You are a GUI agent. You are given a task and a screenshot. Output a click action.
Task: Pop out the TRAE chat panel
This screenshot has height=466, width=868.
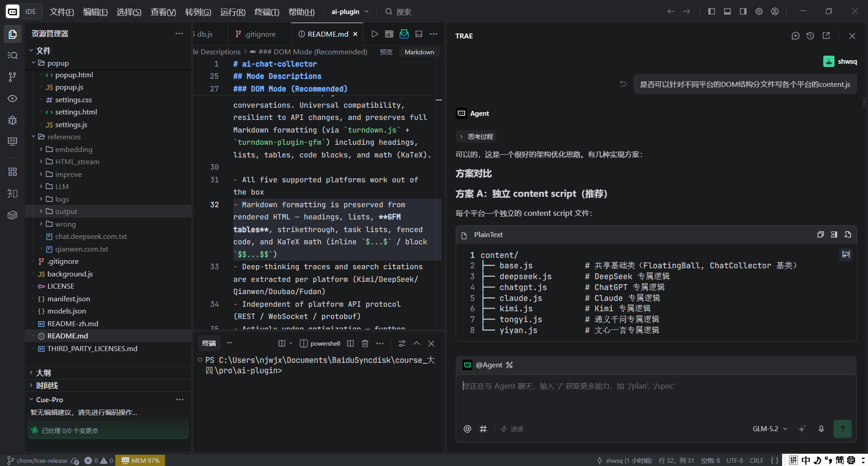pos(826,36)
